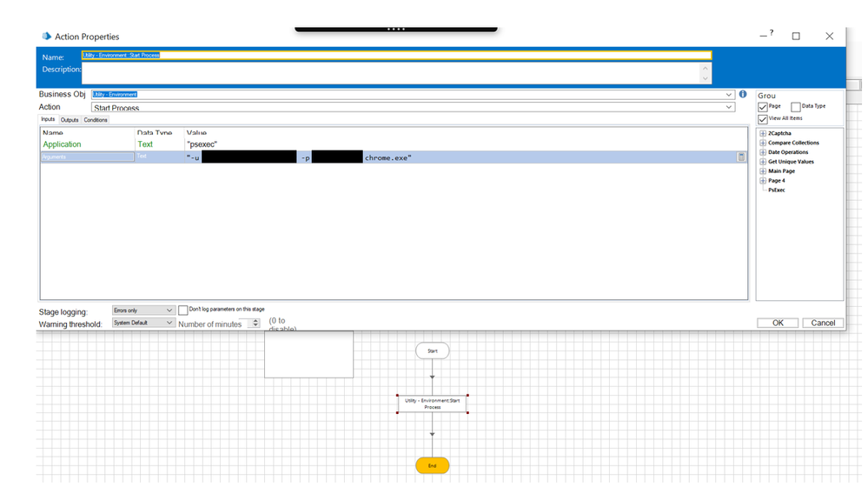Viewport: 868px width, 494px height.
Task: Select the Application input row name
Action: (x=62, y=144)
